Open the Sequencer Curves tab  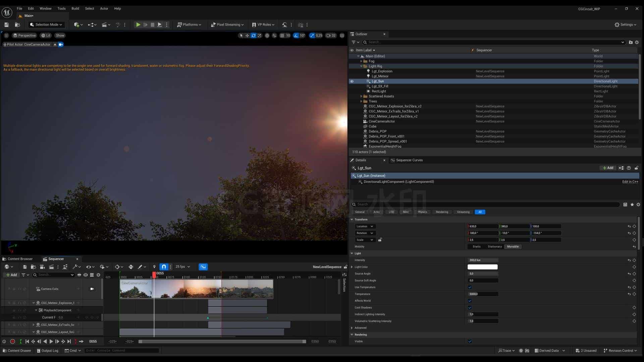pos(407,160)
